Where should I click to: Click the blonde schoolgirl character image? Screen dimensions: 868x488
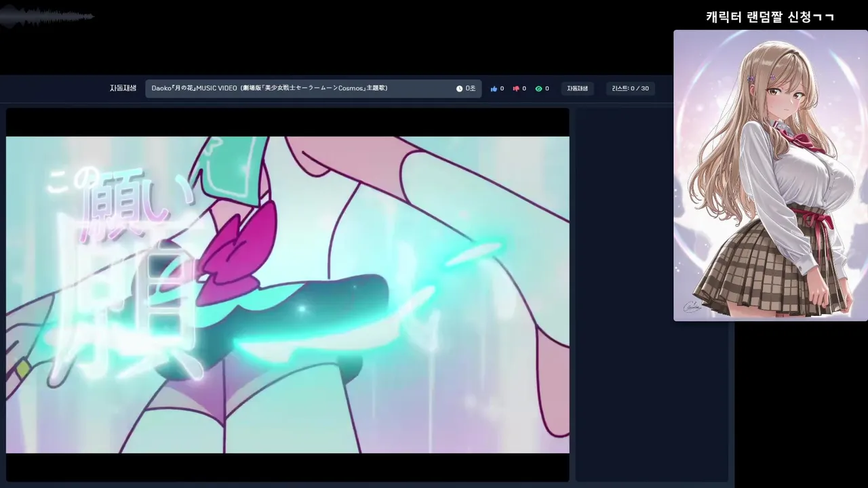770,176
